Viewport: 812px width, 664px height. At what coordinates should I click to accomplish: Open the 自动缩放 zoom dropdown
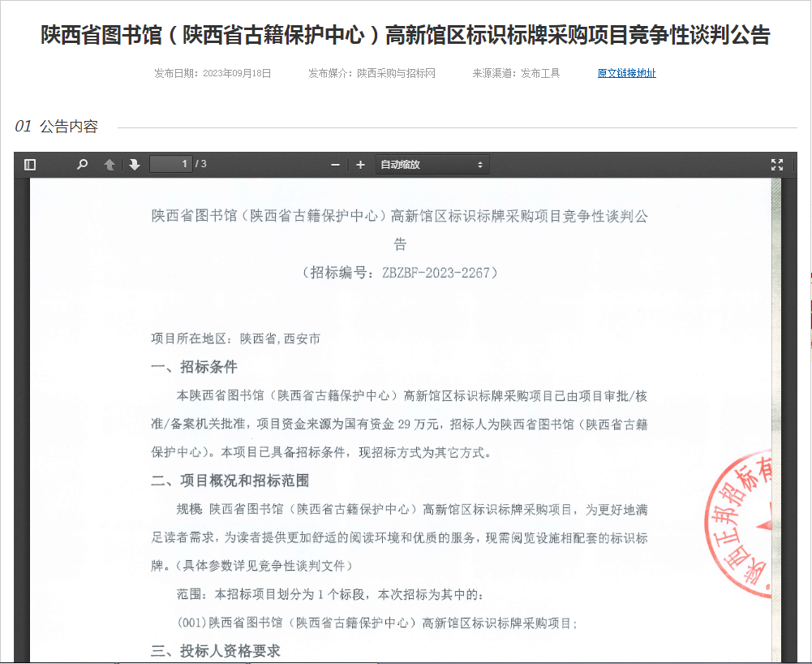click(432, 165)
